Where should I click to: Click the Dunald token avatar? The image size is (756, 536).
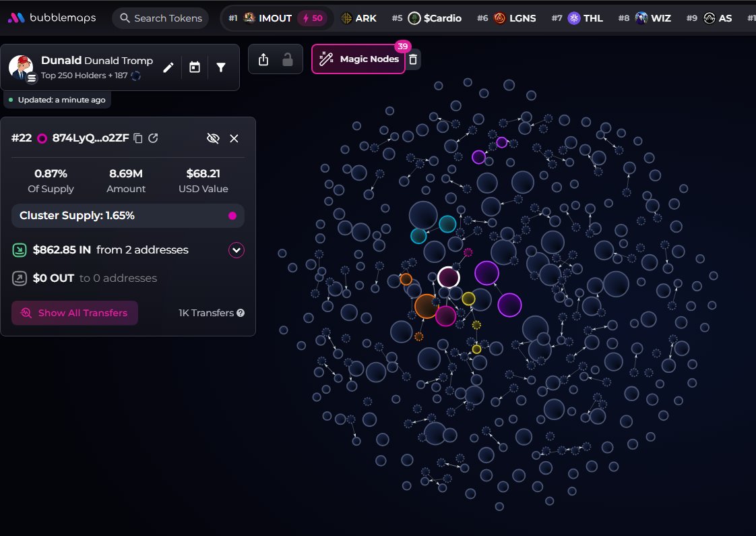21,67
